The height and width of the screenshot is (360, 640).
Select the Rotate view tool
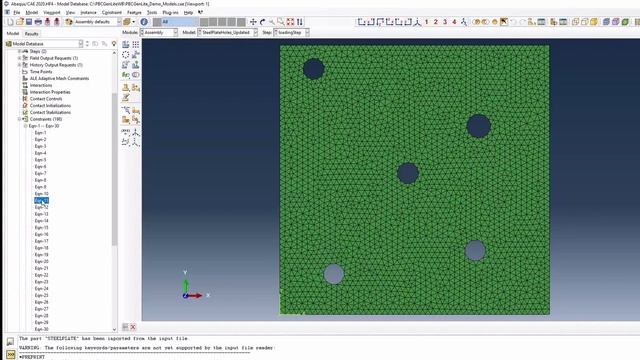[262, 22]
